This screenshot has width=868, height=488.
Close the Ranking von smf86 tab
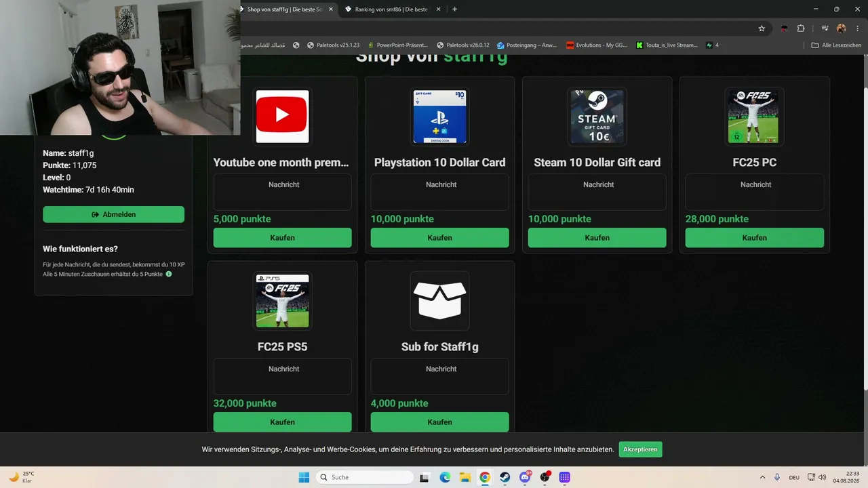pyautogui.click(x=439, y=9)
